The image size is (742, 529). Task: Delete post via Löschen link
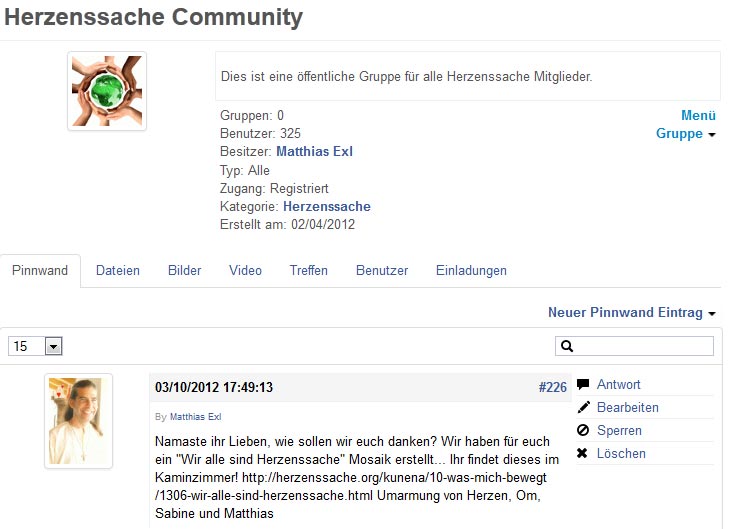pyautogui.click(x=621, y=453)
